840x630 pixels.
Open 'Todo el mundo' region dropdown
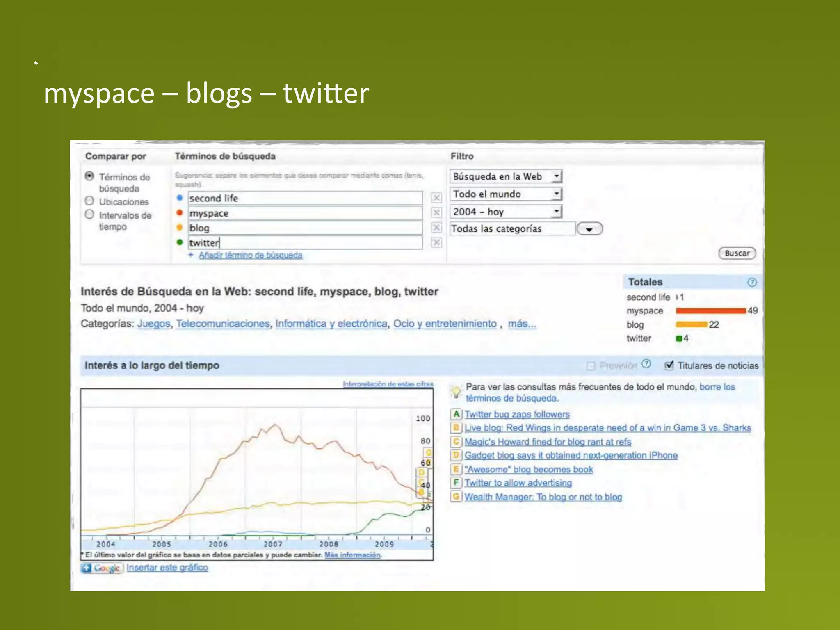[x=506, y=194]
